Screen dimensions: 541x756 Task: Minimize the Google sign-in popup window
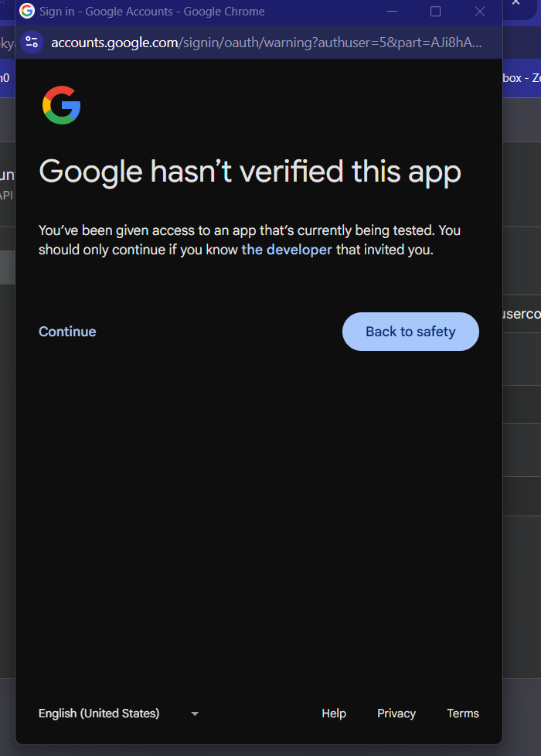pos(393,12)
